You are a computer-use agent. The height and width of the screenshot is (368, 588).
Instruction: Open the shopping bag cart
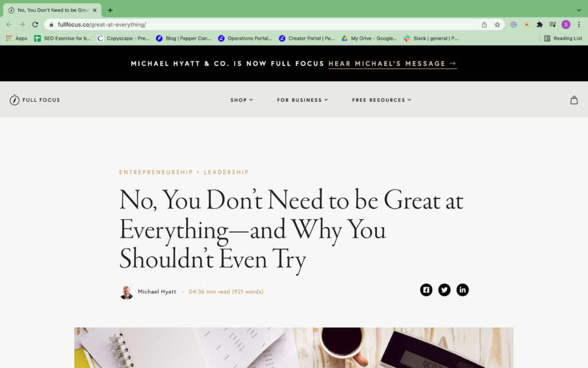(574, 100)
